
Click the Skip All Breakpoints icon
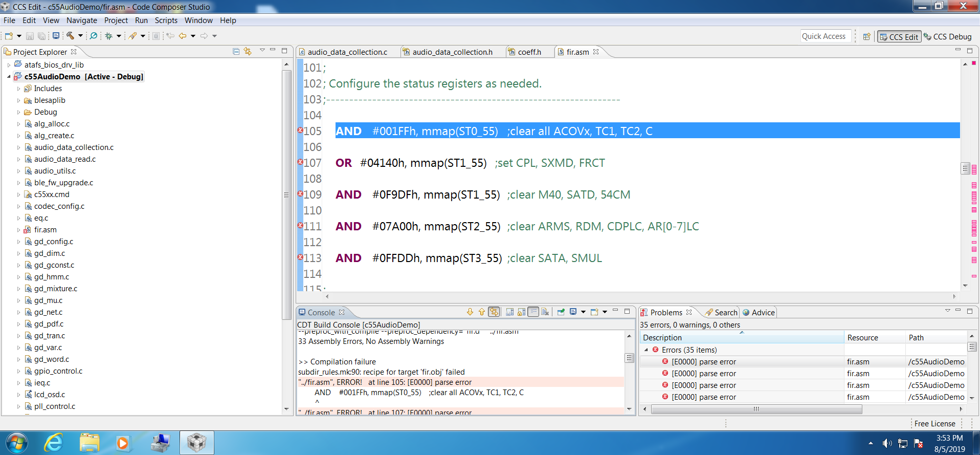coord(94,36)
